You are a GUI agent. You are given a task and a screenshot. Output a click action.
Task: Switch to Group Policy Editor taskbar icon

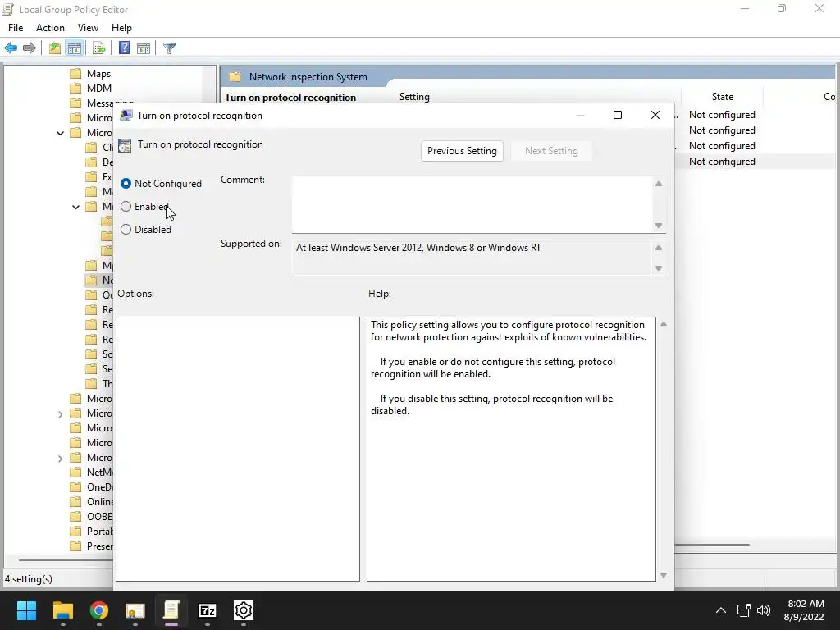point(171,610)
